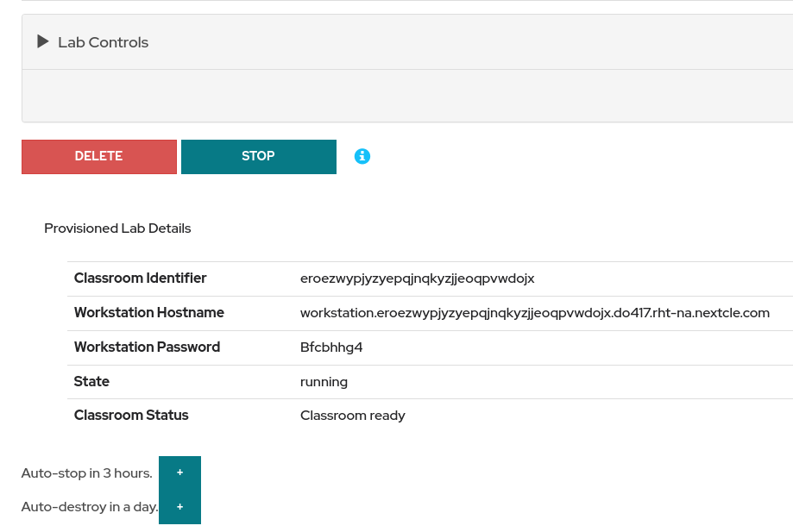
Task: Click the Lab Controls heading text
Action: (x=103, y=42)
